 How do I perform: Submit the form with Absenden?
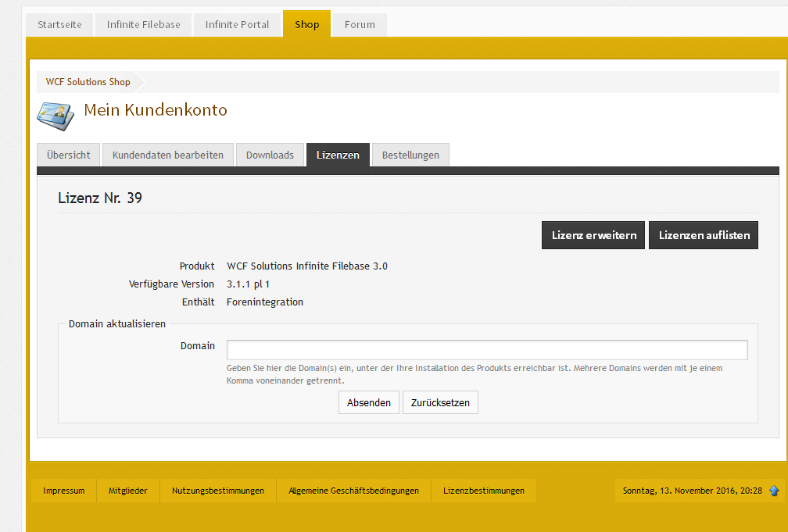click(x=369, y=402)
